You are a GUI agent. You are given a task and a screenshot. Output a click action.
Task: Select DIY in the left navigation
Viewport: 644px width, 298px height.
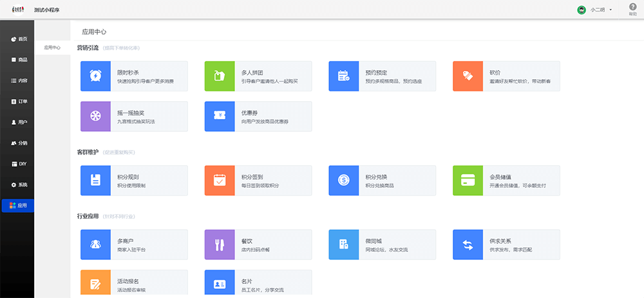pyautogui.click(x=19, y=164)
